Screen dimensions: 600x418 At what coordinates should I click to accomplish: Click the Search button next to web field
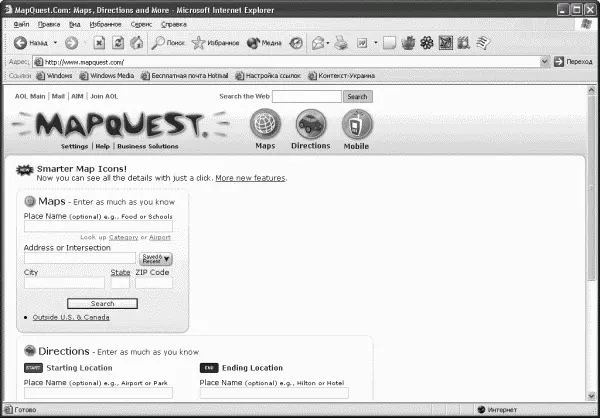coord(357,96)
